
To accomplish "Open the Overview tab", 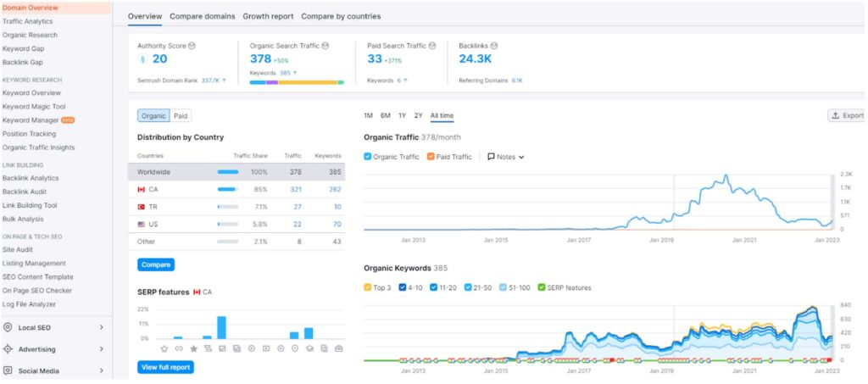I will coord(145,16).
